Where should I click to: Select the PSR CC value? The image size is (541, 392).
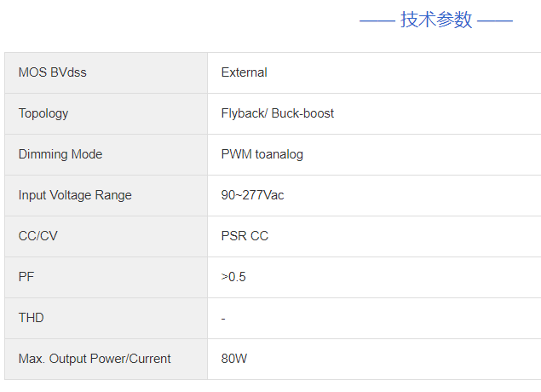tap(245, 236)
